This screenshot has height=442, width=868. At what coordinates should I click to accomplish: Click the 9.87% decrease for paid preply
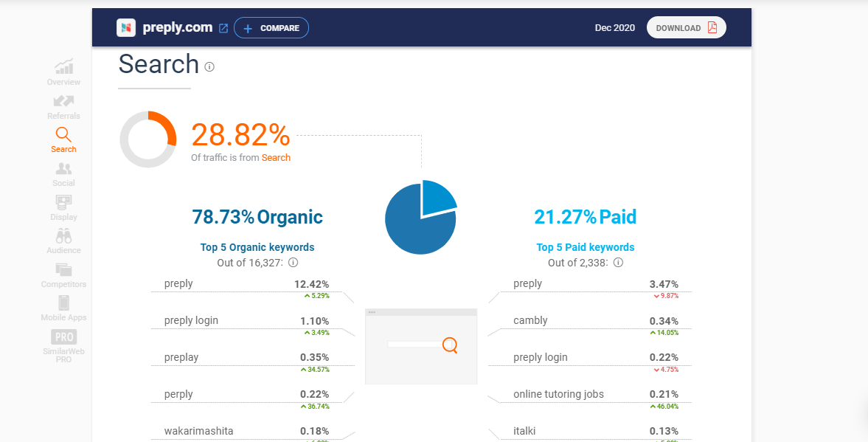[x=666, y=296]
